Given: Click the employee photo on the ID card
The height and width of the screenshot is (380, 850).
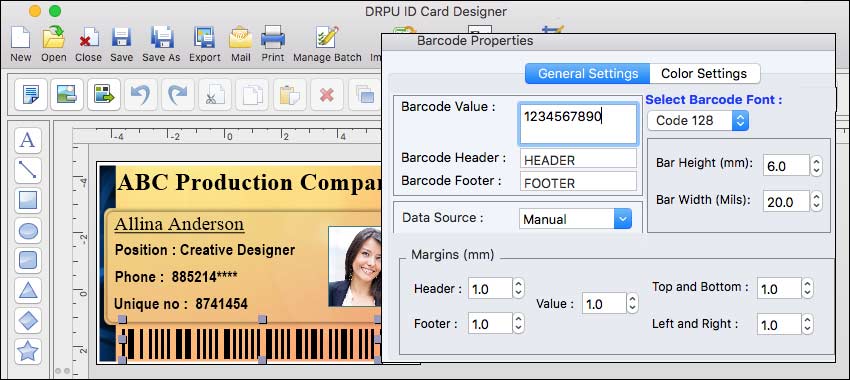Looking at the screenshot, I should pos(355,267).
